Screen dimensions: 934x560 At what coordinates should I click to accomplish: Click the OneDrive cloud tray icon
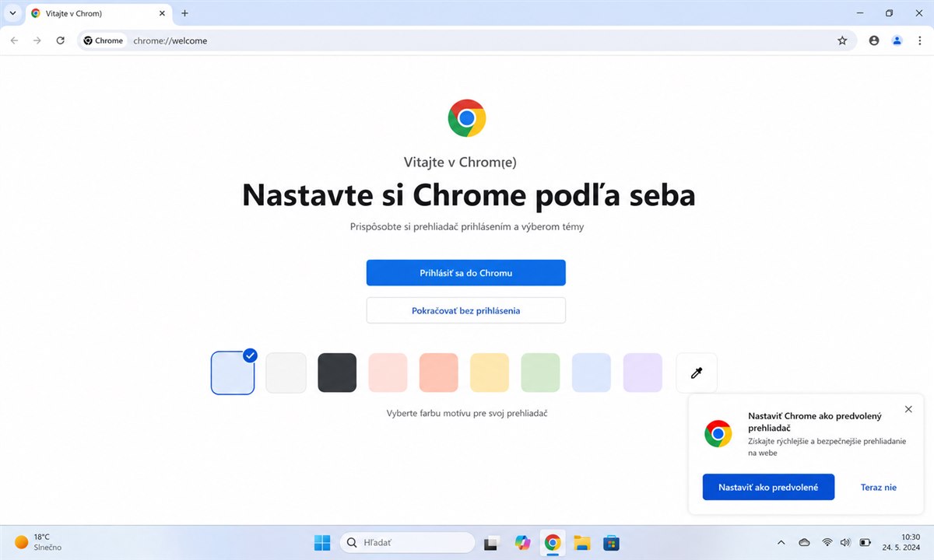coord(805,542)
